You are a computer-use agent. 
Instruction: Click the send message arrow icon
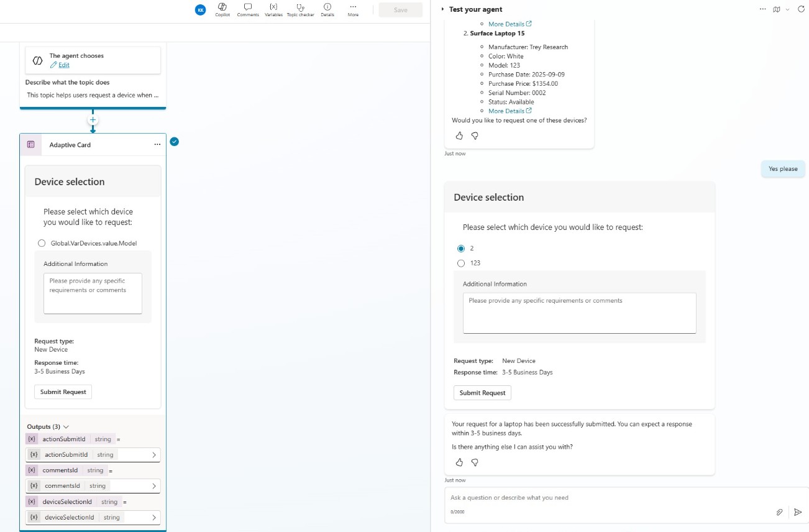click(798, 512)
